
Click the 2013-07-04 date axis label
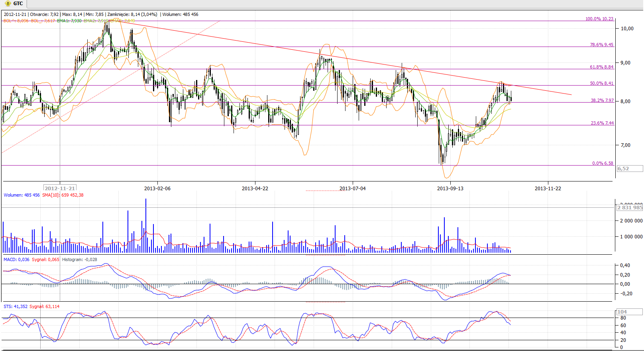click(x=353, y=188)
